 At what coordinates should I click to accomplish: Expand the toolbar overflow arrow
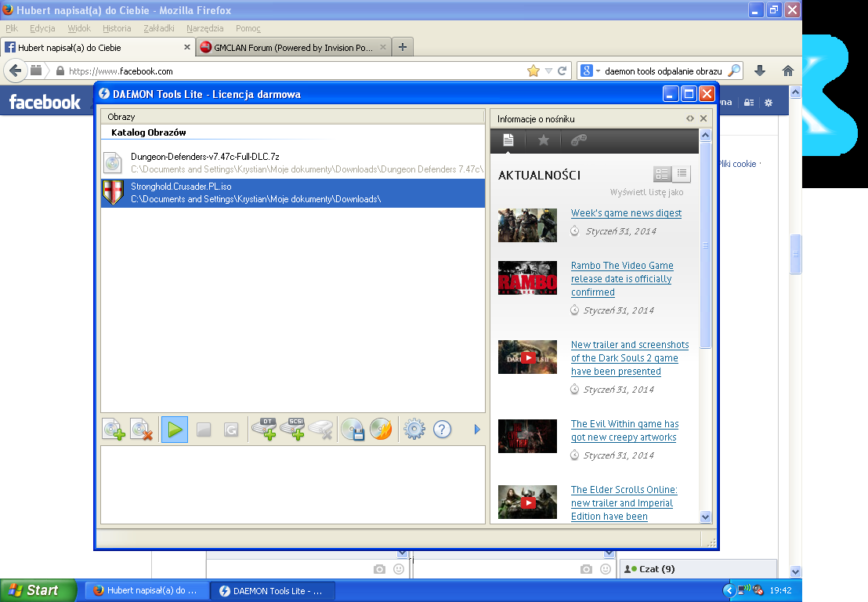pyautogui.click(x=477, y=430)
